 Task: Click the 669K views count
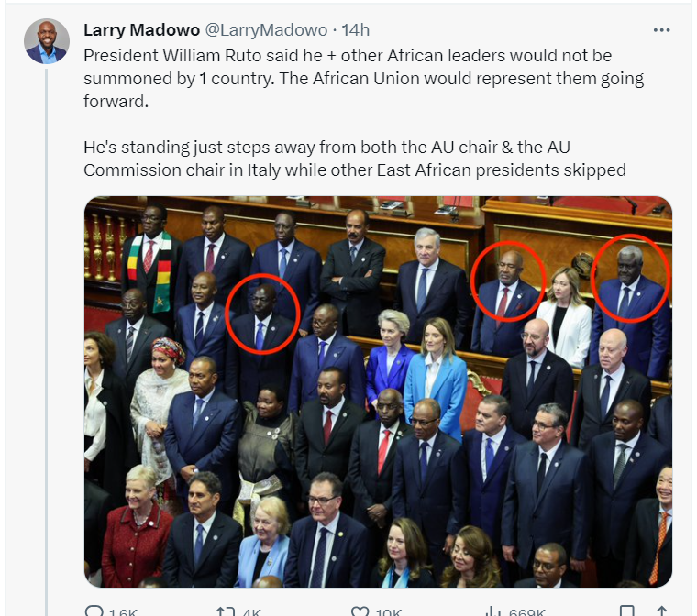(527, 612)
